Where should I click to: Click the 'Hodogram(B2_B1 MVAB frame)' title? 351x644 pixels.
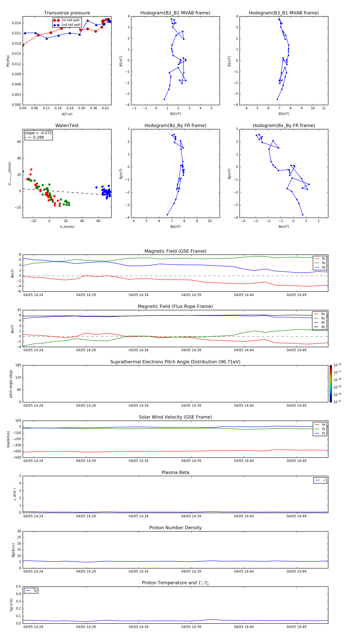[175, 13]
